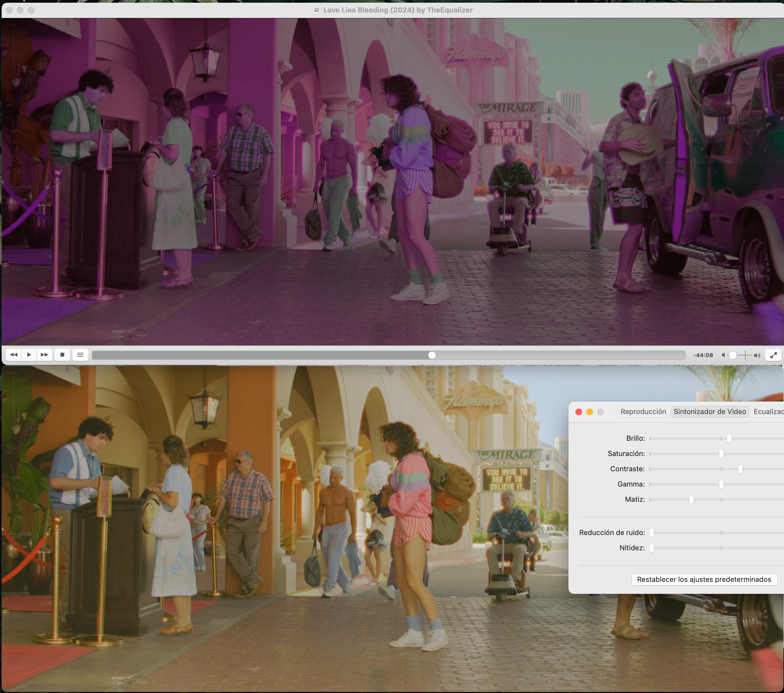Select the Sintonizador de Video tab

[x=710, y=412]
